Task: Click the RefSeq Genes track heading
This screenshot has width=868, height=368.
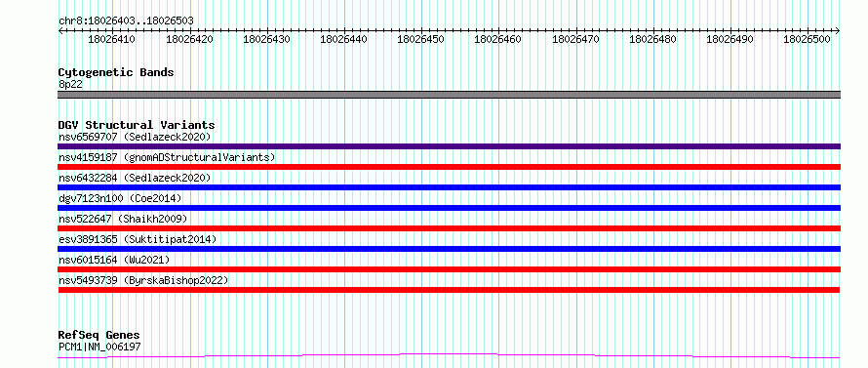Action: [x=99, y=336]
